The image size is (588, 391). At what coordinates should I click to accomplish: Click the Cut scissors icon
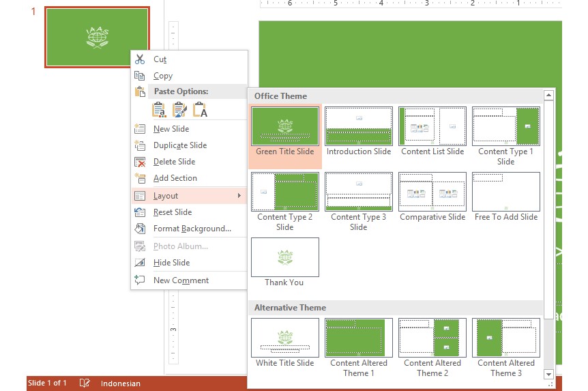point(140,59)
